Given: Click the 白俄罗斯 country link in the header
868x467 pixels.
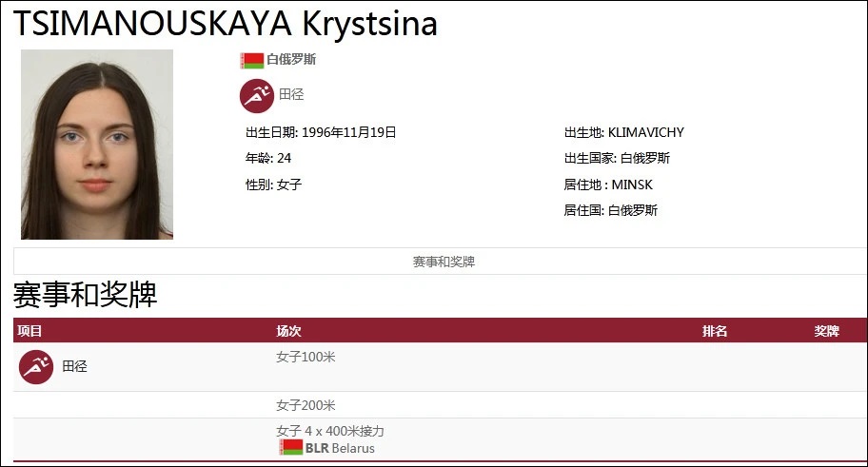Looking at the screenshot, I should [x=291, y=60].
